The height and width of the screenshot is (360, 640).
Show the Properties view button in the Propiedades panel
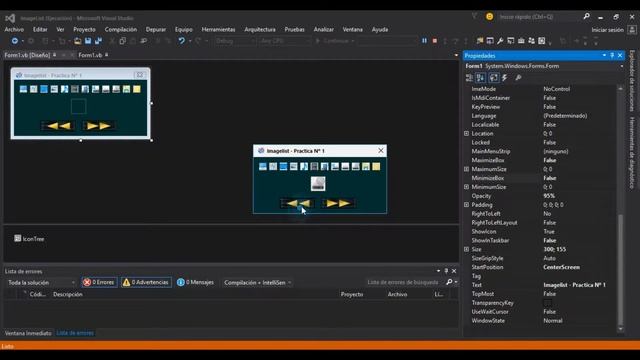tap(494, 78)
